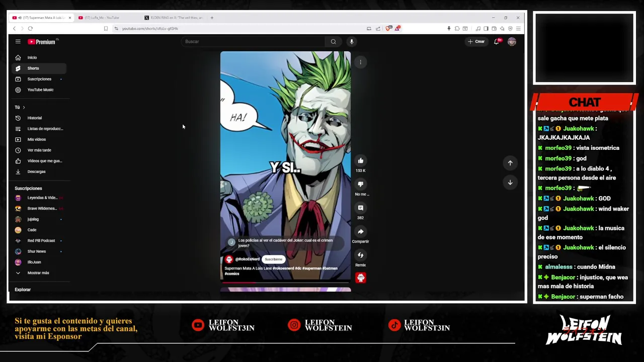Image resolution: width=644 pixels, height=362 pixels.
Task: Open the Short's three-dot options menu
Action: click(x=360, y=62)
